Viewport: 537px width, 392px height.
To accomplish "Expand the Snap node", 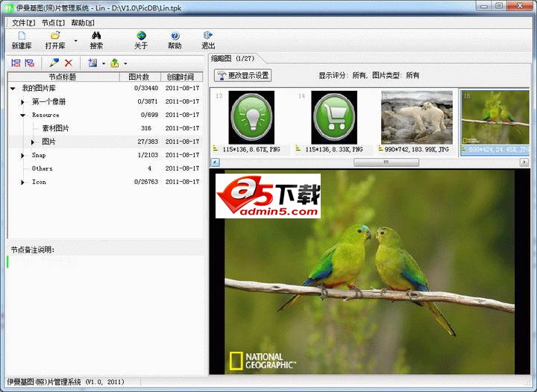I will [x=22, y=156].
